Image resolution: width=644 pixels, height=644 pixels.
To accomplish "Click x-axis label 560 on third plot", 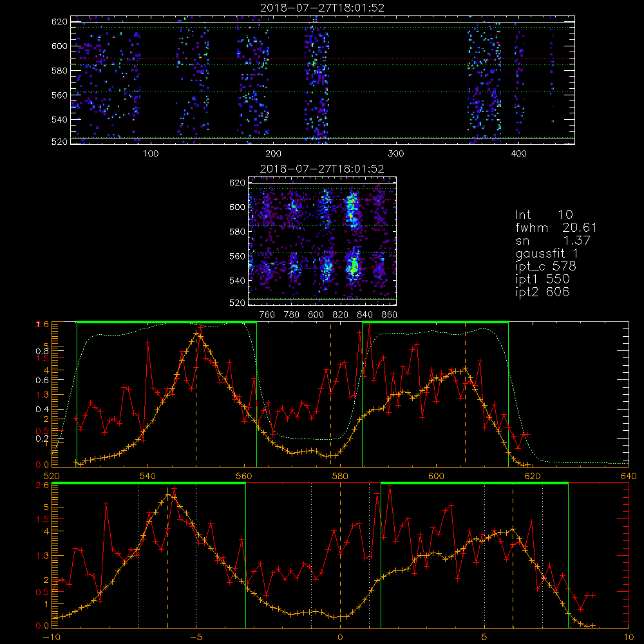I will pos(244,476).
